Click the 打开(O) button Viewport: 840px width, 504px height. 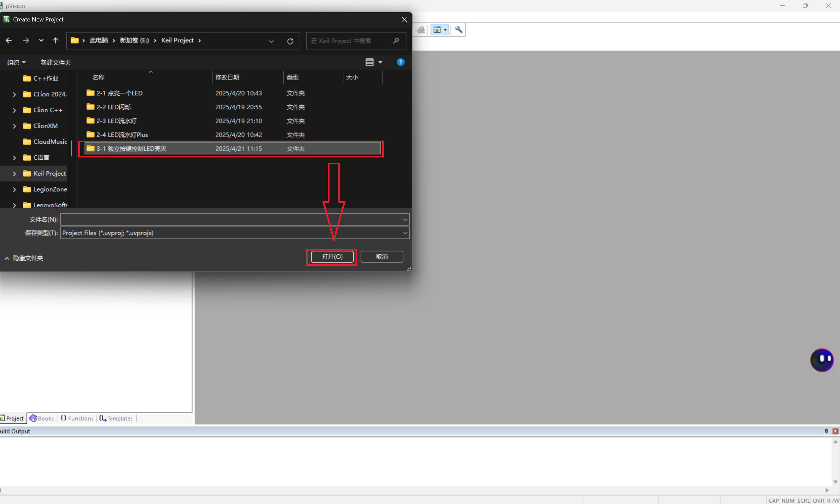[332, 257]
